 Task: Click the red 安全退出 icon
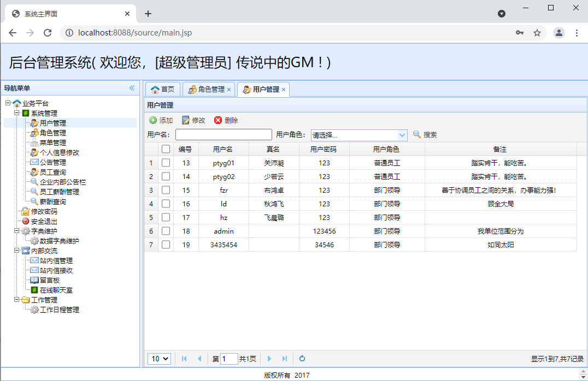pyautogui.click(x=26, y=222)
